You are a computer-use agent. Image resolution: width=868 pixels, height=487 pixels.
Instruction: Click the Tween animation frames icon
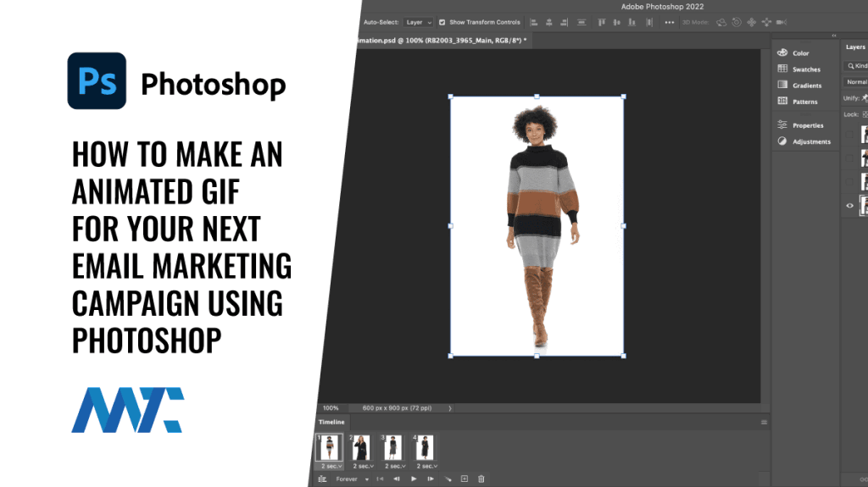coord(448,479)
